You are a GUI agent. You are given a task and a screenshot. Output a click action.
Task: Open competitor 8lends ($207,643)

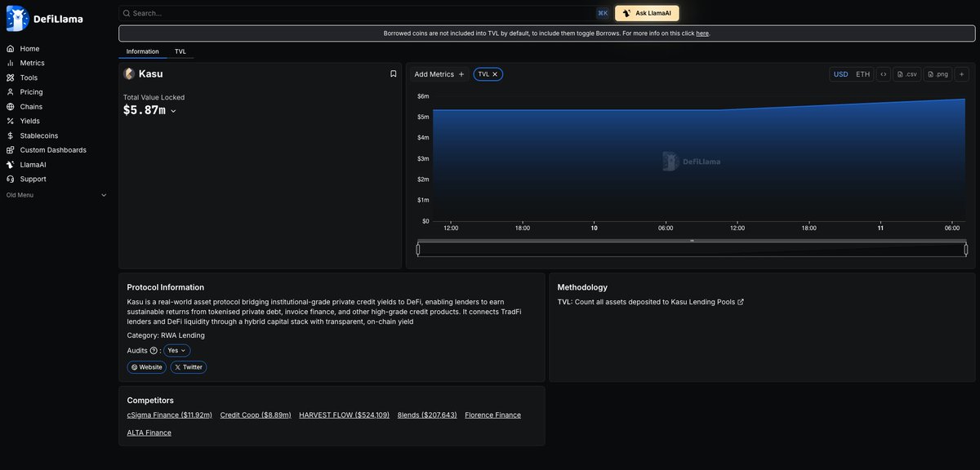point(427,415)
